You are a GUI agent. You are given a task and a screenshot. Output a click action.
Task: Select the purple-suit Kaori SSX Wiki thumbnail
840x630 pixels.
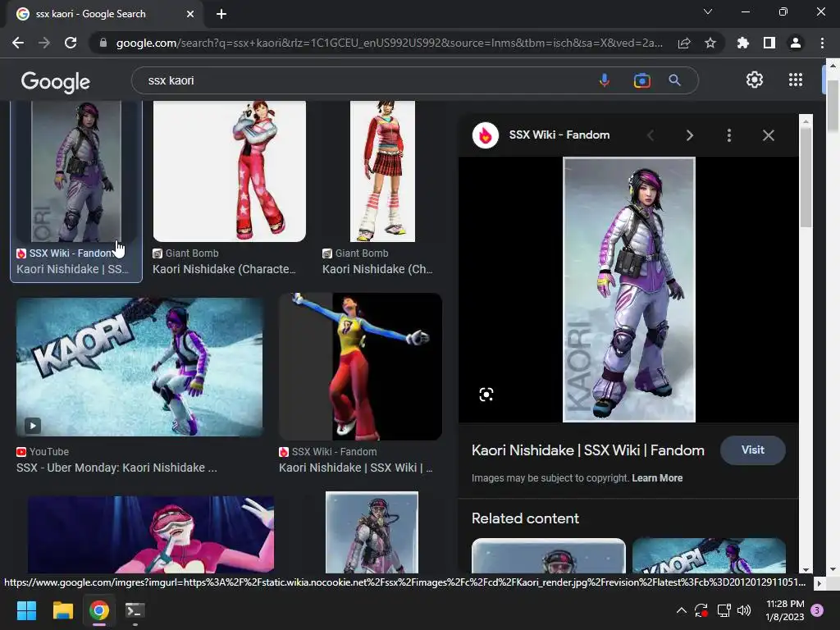pyautogui.click(x=76, y=171)
